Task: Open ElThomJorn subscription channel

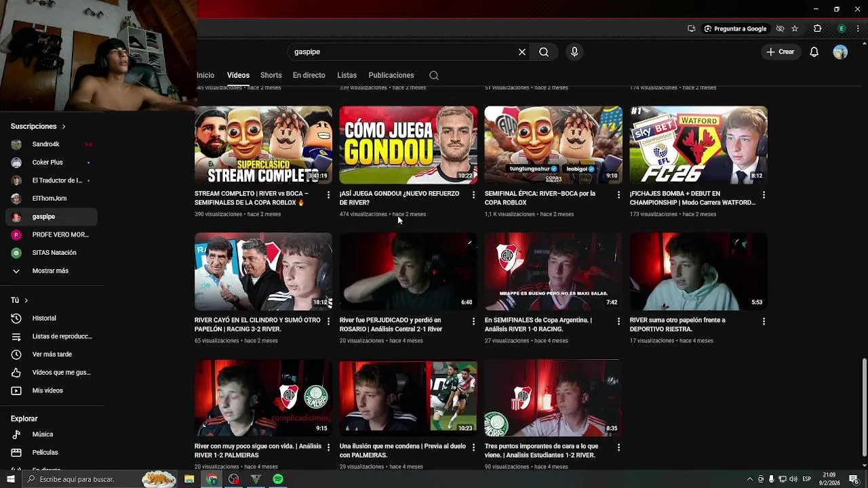Action: pyautogui.click(x=52, y=199)
